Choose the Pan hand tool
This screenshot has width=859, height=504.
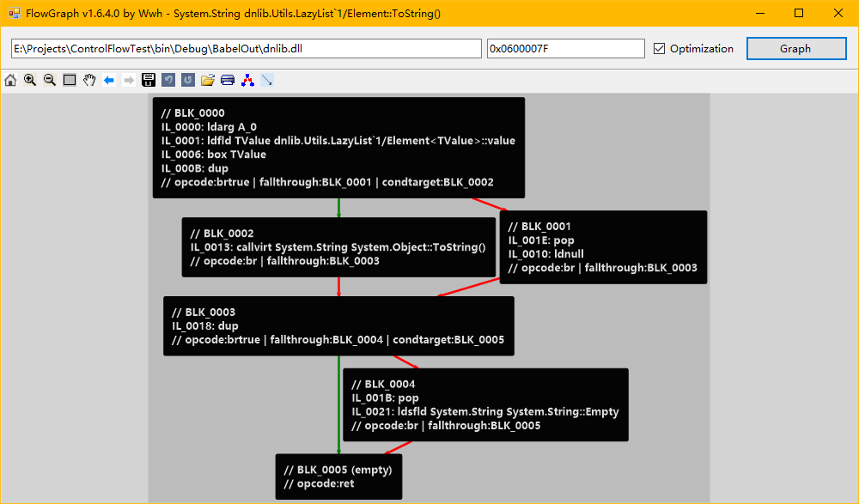(x=89, y=81)
